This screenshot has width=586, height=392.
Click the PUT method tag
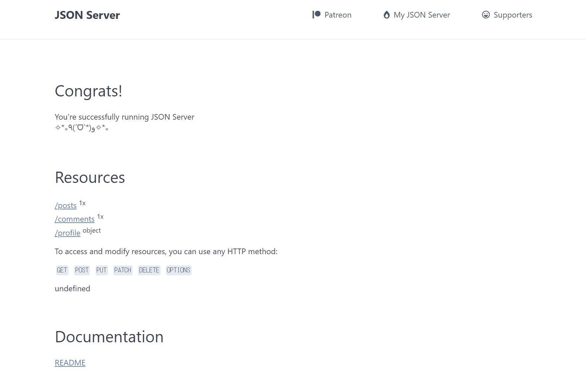101,270
